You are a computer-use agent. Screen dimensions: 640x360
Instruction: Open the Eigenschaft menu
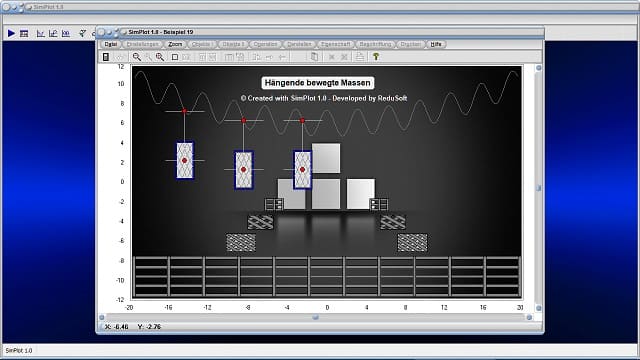(x=336, y=44)
